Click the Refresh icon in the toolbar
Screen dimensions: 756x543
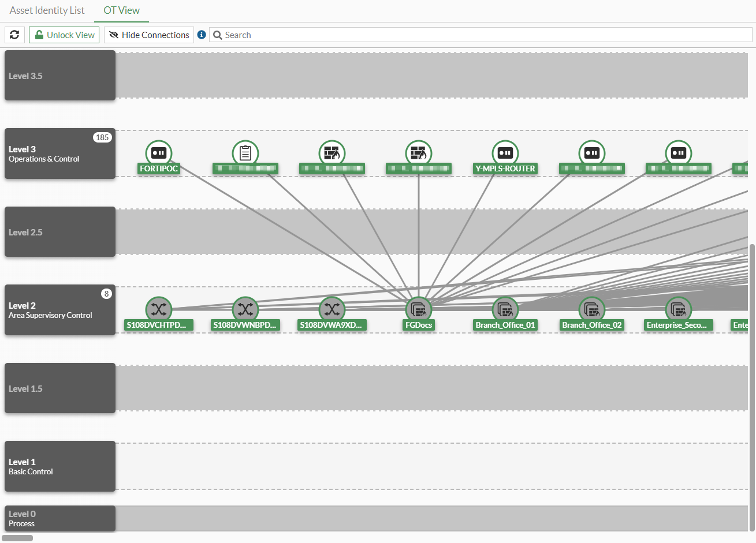click(14, 35)
